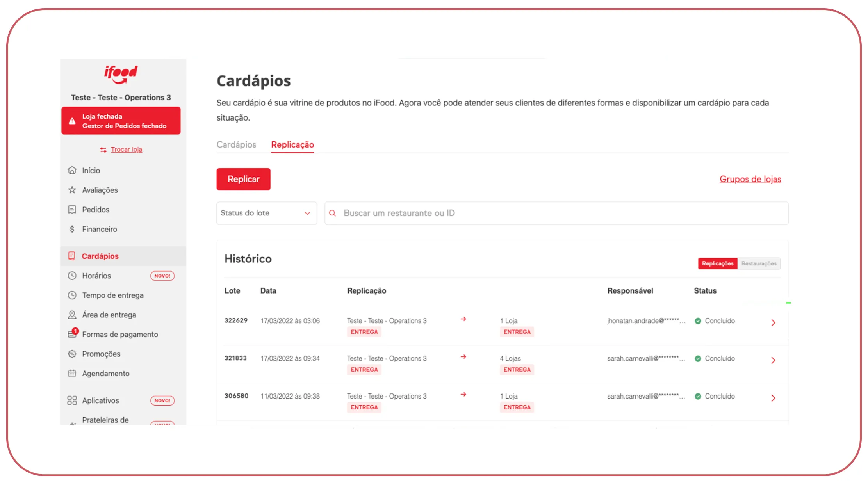This screenshot has width=868, height=484.
Task: Click the red arrow in lote 322629 row
Action: (x=463, y=319)
